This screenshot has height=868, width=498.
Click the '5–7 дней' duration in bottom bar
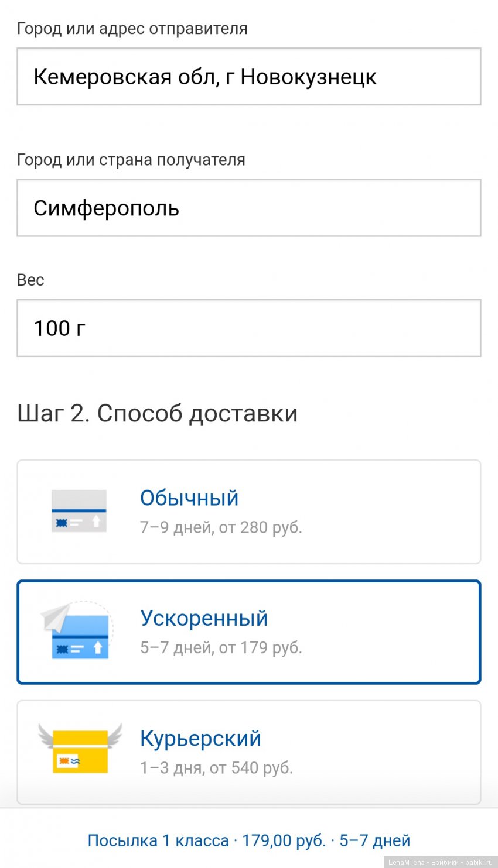(375, 840)
